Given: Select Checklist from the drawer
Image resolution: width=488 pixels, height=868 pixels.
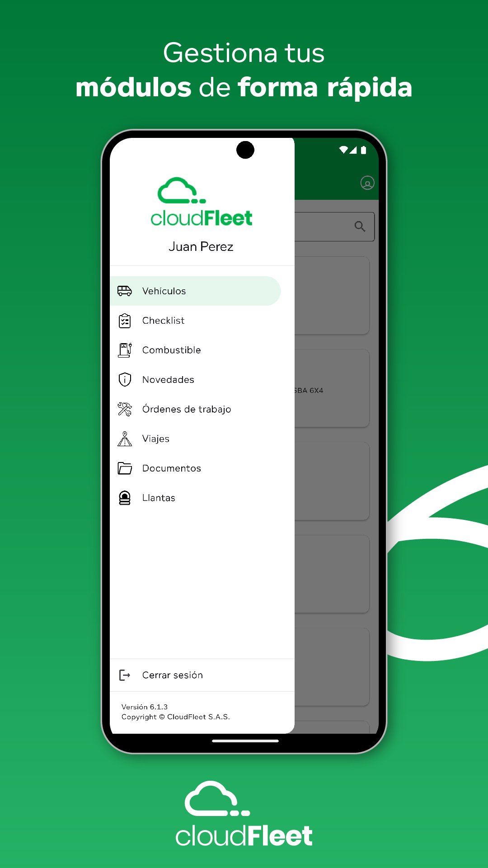Looking at the screenshot, I should [164, 321].
